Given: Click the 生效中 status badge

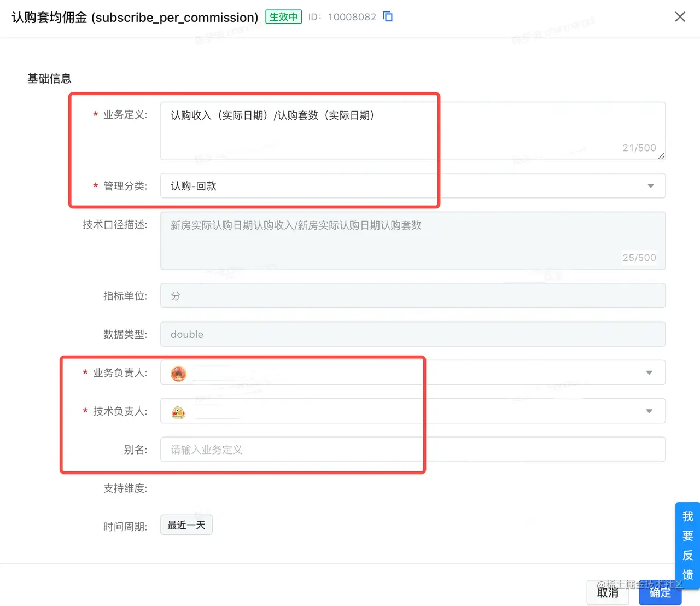Looking at the screenshot, I should pos(284,16).
